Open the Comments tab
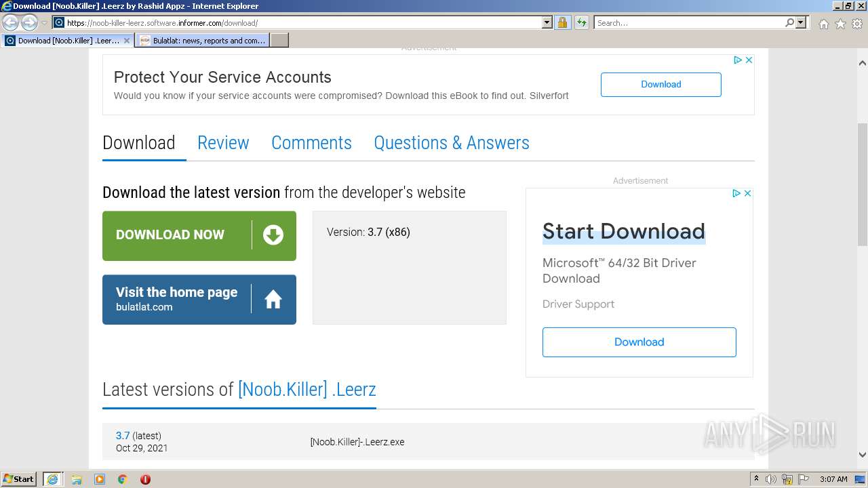 pyautogui.click(x=311, y=143)
